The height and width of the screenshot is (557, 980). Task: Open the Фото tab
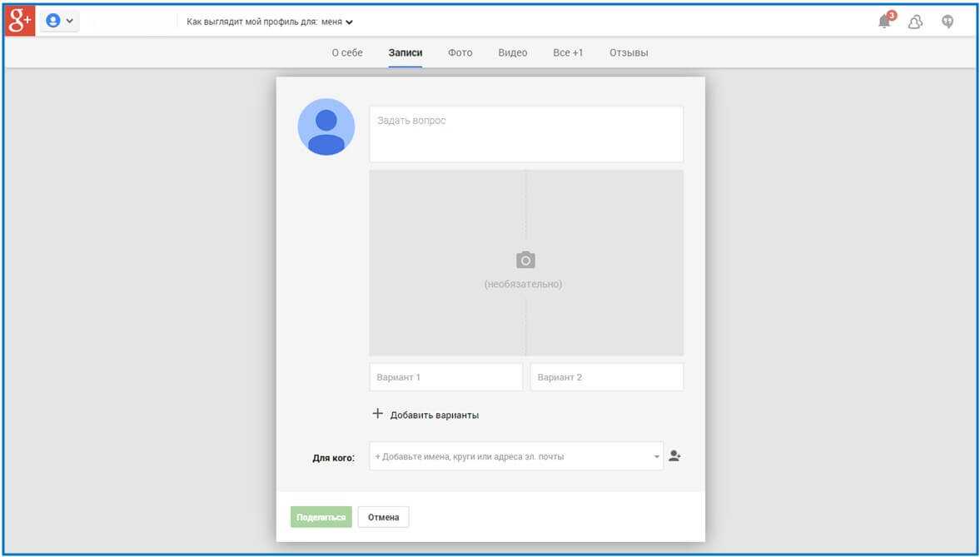[460, 52]
